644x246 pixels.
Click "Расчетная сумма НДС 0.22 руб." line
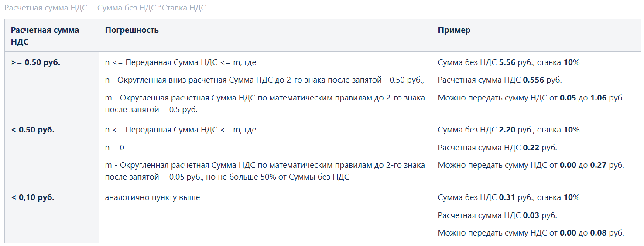click(x=497, y=148)
